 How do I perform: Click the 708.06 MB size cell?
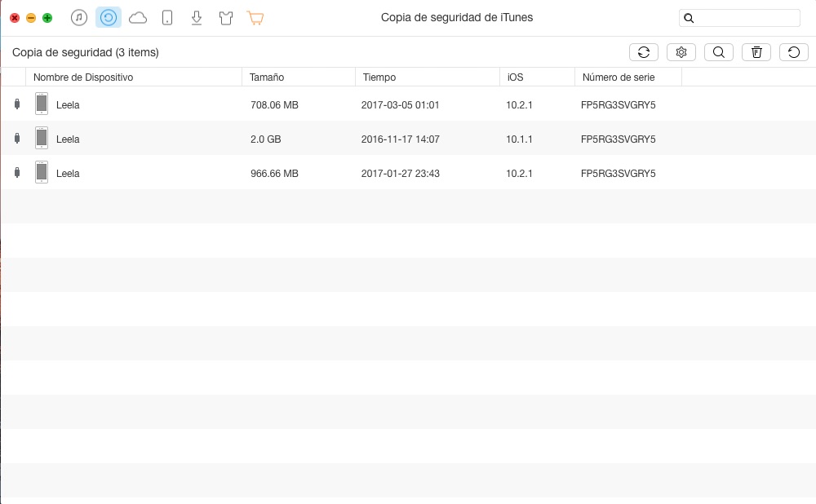274,105
